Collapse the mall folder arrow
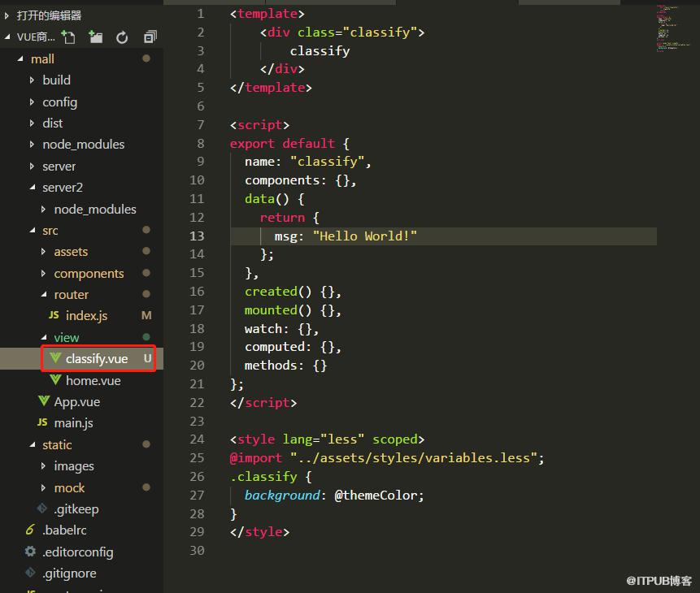Screen dimensions: 700x593 point(20,58)
